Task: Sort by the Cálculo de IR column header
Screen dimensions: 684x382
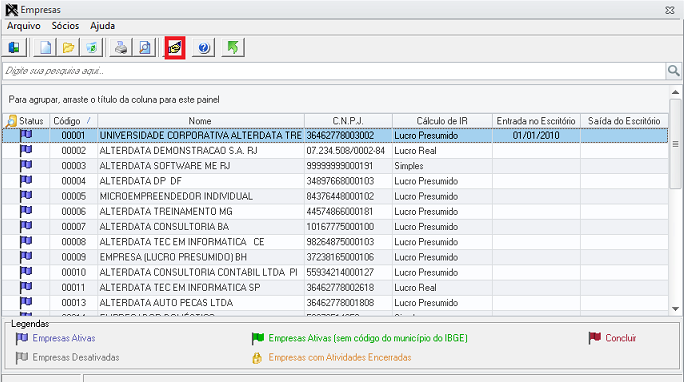Action: 442,121
